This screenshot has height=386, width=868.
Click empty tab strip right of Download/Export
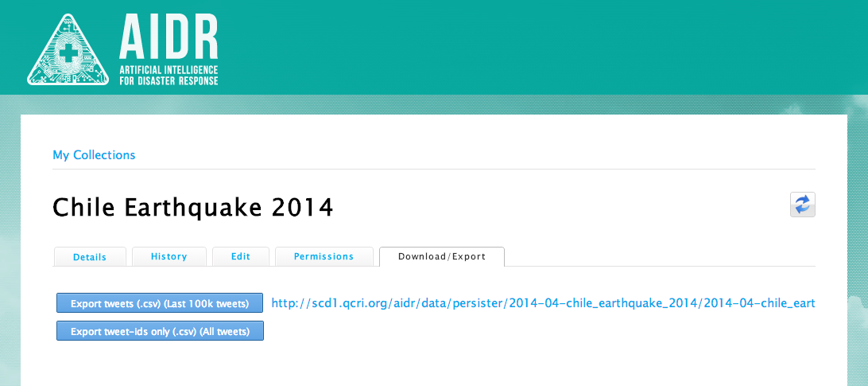[660, 256]
